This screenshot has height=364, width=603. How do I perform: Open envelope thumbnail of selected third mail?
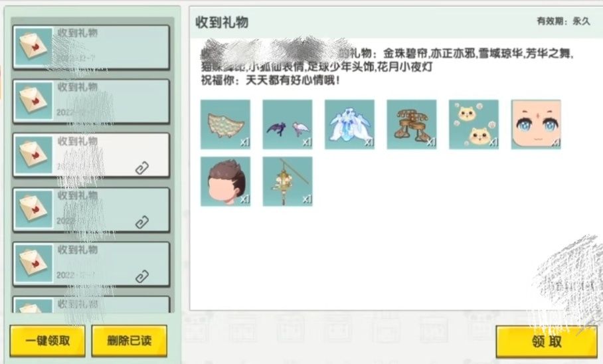33,155
